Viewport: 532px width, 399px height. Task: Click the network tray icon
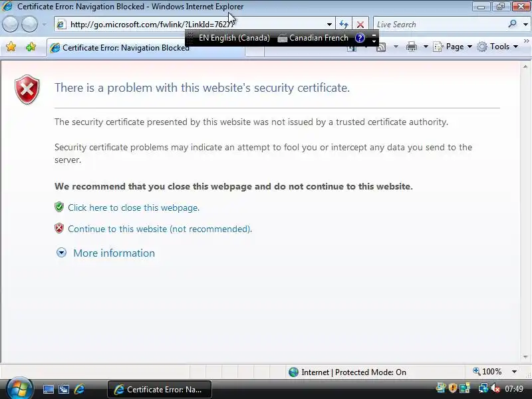[483, 388]
